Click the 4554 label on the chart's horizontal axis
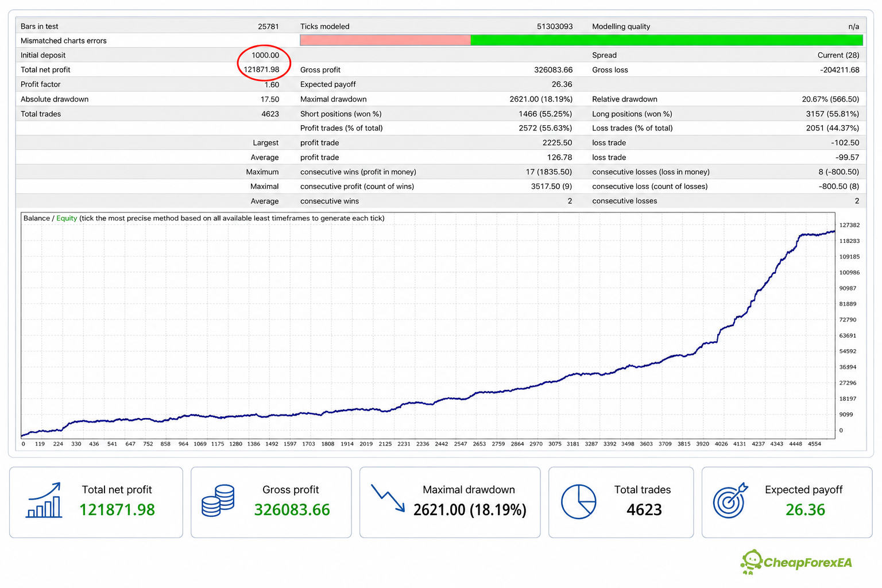882x588 pixels. [814, 444]
